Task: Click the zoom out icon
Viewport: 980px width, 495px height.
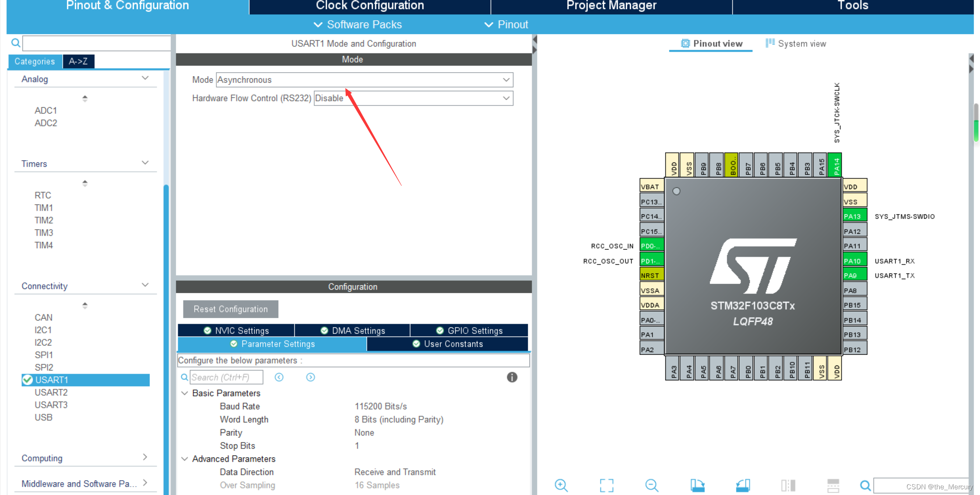Action: pyautogui.click(x=651, y=485)
